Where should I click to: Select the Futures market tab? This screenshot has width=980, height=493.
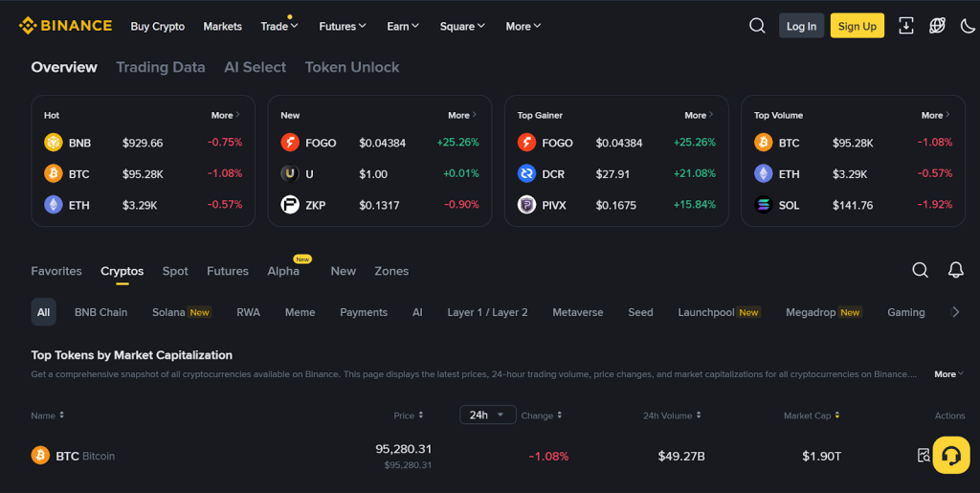(x=227, y=271)
